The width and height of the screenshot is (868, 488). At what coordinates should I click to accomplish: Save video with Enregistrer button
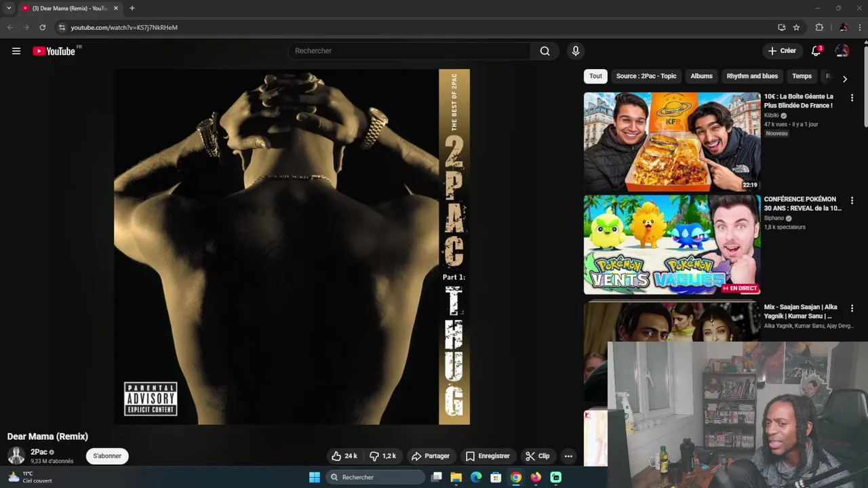pos(487,456)
